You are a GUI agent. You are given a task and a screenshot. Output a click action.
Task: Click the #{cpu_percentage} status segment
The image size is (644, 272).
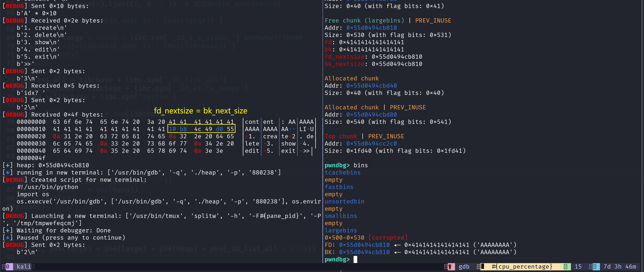tap(522, 267)
